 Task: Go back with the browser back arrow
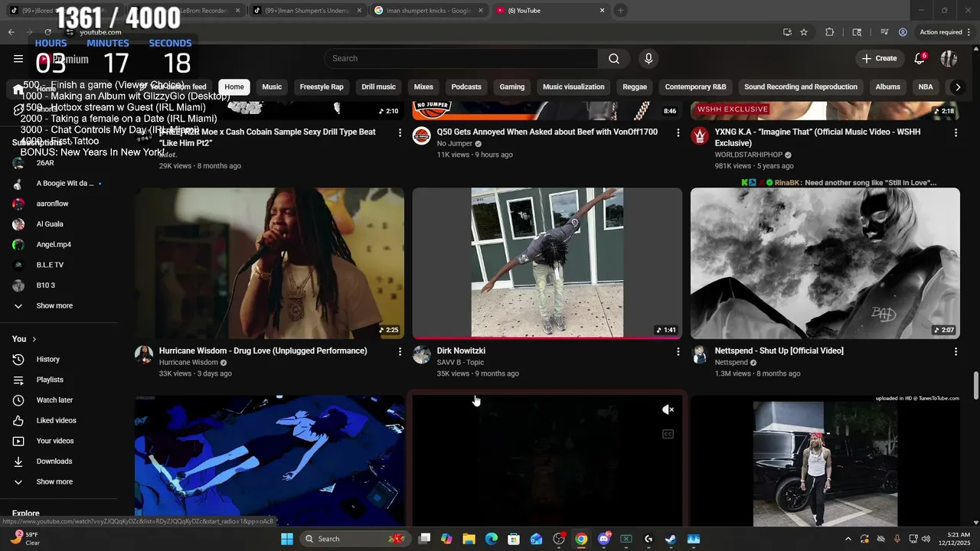pyautogui.click(x=11, y=32)
